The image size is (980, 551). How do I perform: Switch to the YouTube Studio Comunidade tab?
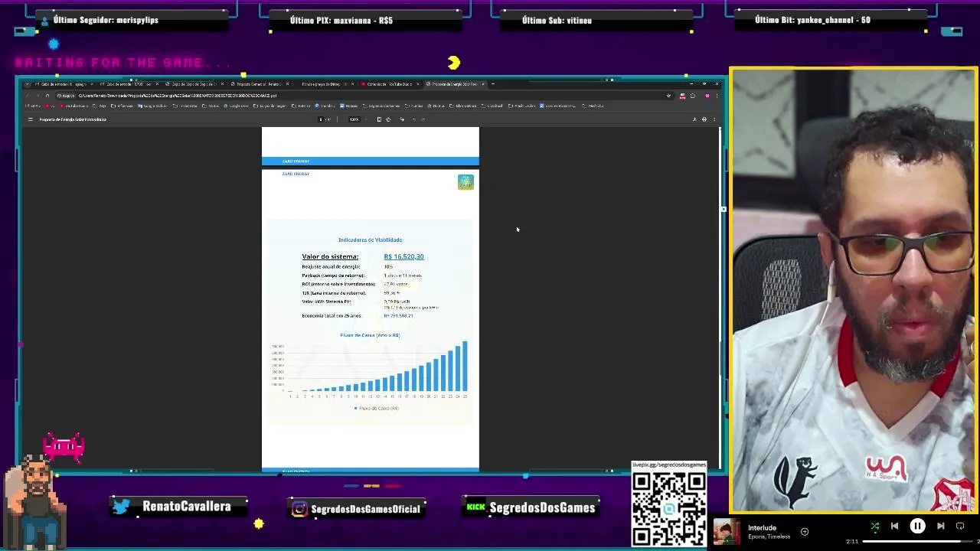click(390, 84)
